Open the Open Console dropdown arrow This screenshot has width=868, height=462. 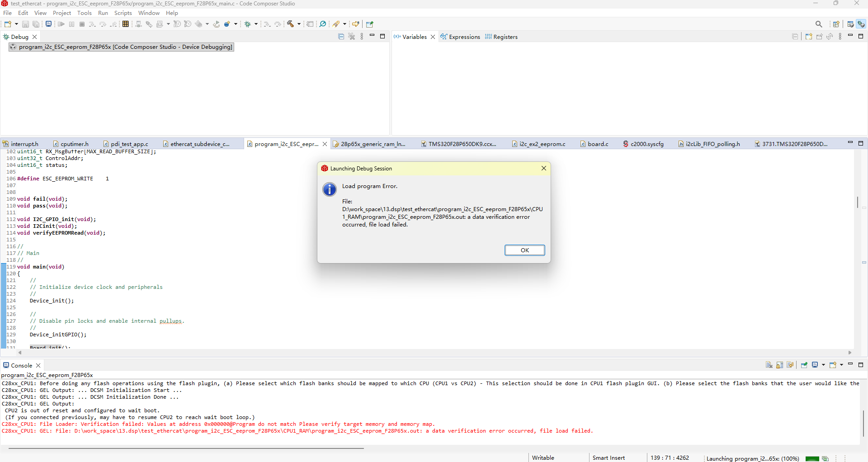point(841,365)
